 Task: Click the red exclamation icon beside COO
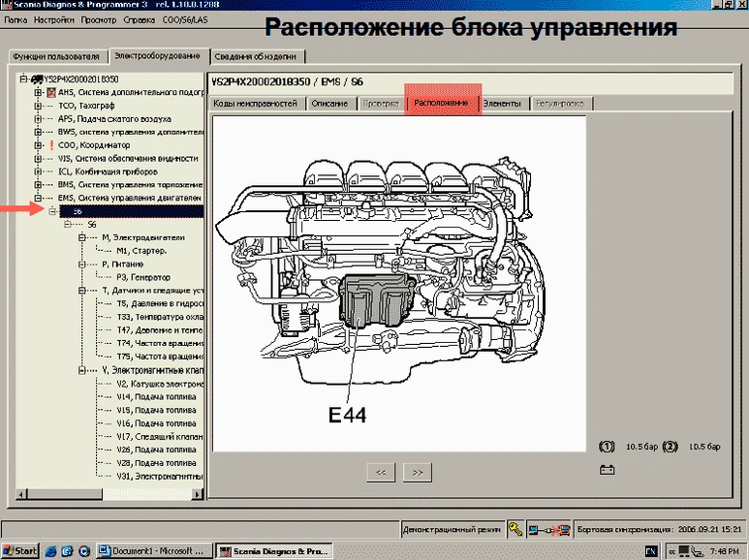(x=51, y=144)
